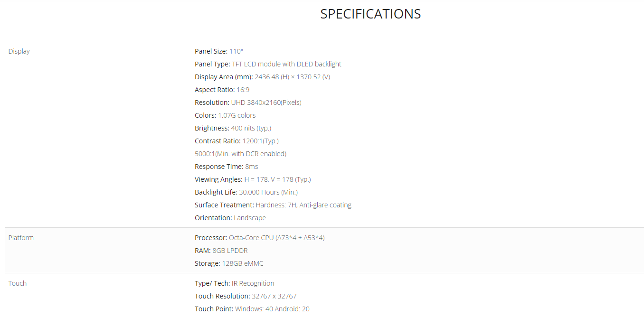This screenshot has width=644, height=317.
Task: Click the Surface Treatment specification line
Action: [x=273, y=205]
